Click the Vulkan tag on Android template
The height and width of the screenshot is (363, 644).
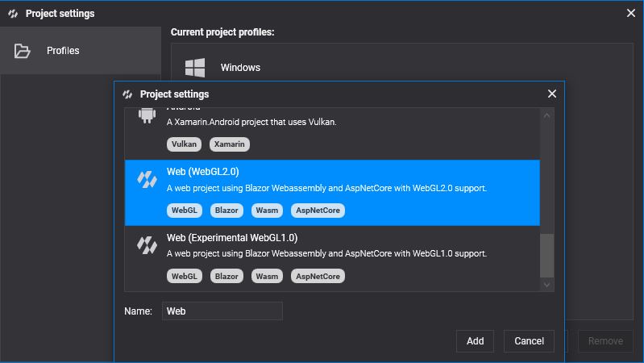[184, 144]
